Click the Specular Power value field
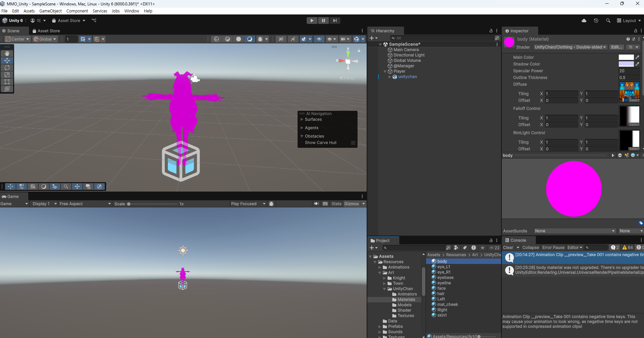The image size is (644, 338). tap(629, 71)
